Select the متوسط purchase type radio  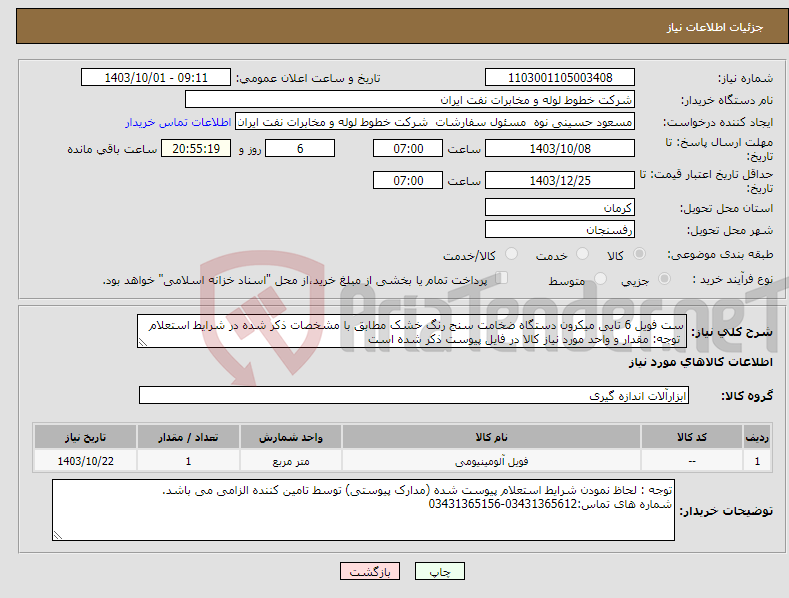[x=600, y=278]
